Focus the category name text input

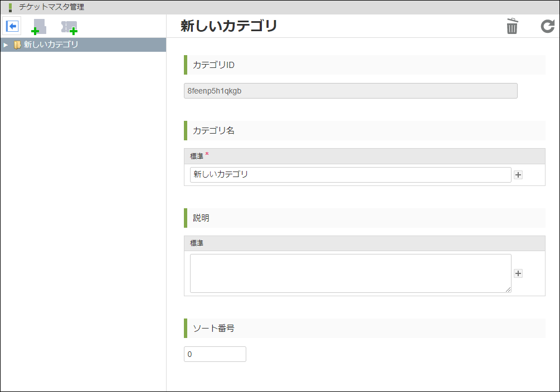pos(350,175)
